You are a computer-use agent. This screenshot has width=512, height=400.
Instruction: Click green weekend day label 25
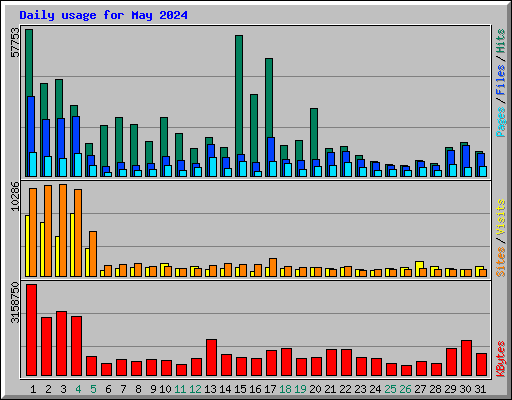click(x=390, y=389)
